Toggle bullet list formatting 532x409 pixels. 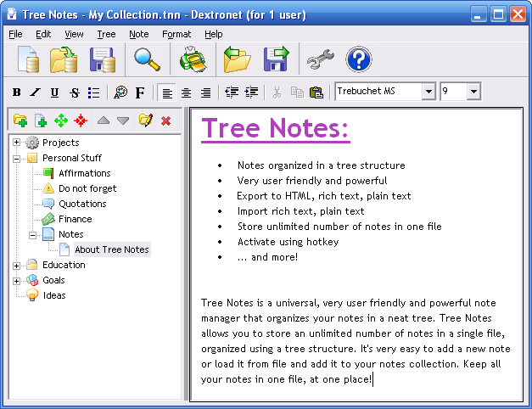tap(93, 92)
